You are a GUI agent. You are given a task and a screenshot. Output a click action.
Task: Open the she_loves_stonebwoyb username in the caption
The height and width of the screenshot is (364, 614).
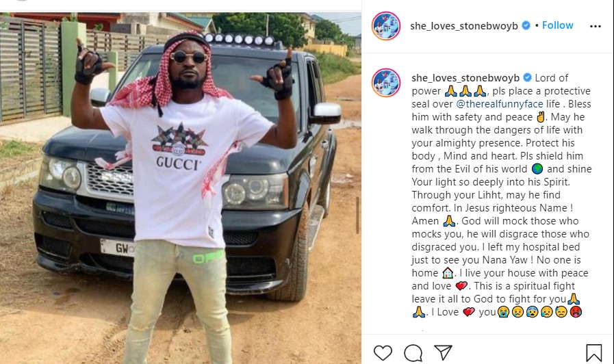pyautogui.click(x=465, y=78)
